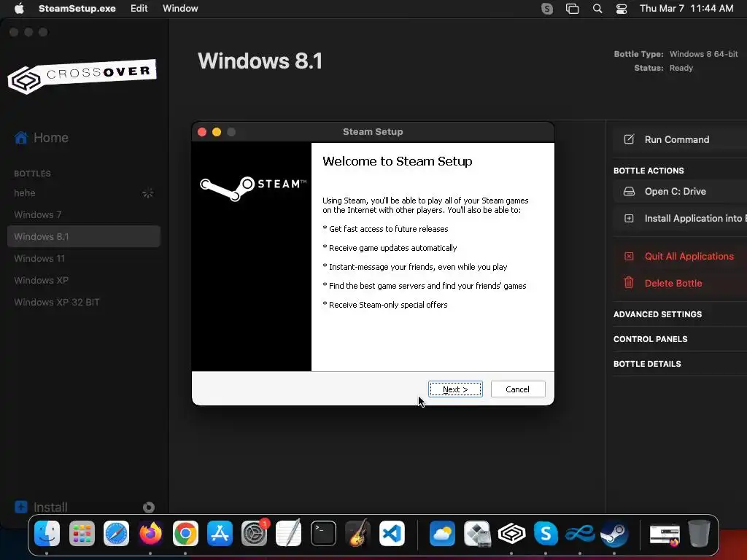This screenshot has width=747, height=560.
Task: Open Safari from the Dock
Action: point(116,533)
